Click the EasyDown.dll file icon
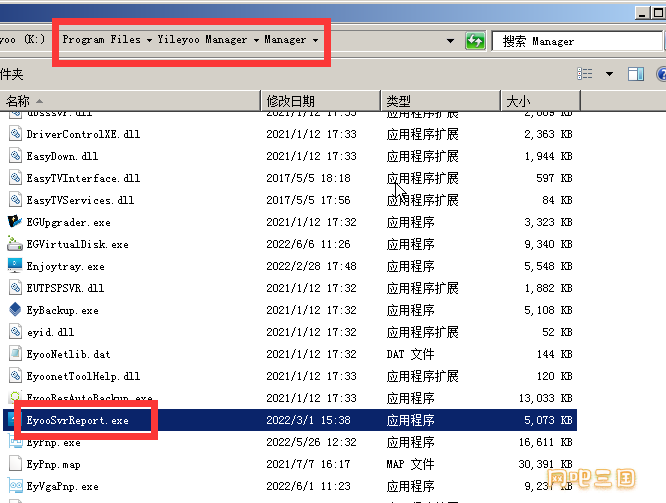The width and height of the screenshot is (666, 503). [15, 156]
